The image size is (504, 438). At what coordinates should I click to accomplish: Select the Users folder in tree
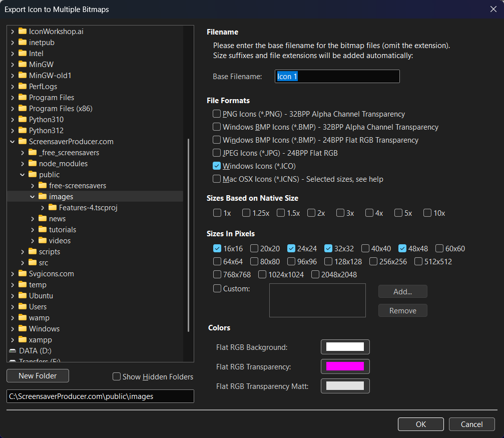pyautogui.click(x=38, y=306)
